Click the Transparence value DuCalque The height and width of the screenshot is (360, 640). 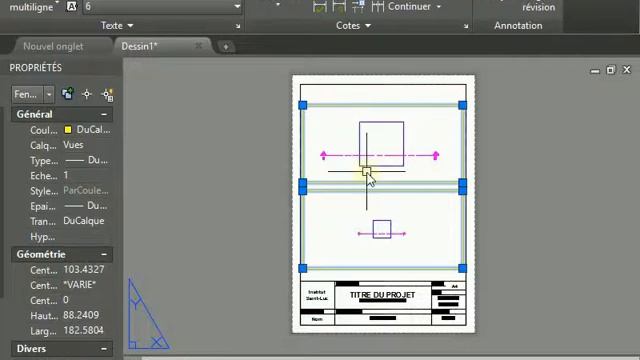click(84, 221)
